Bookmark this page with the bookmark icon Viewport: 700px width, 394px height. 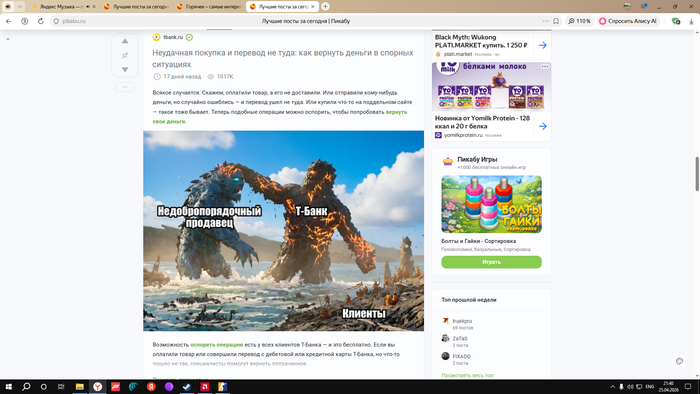556,21
